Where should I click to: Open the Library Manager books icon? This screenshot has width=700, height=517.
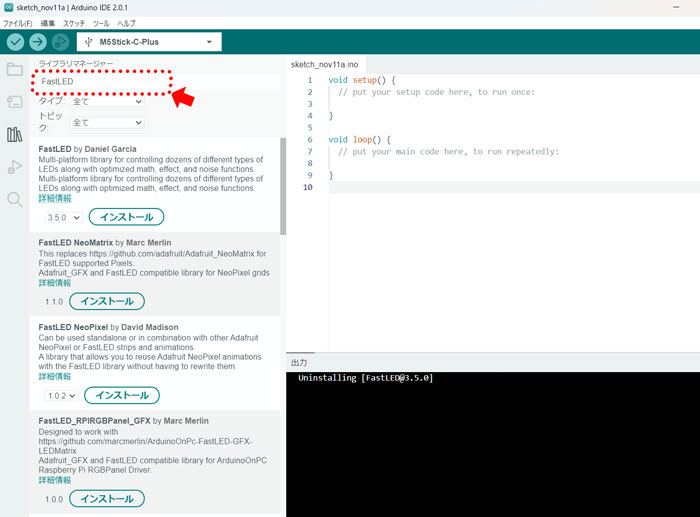(15, 134)
